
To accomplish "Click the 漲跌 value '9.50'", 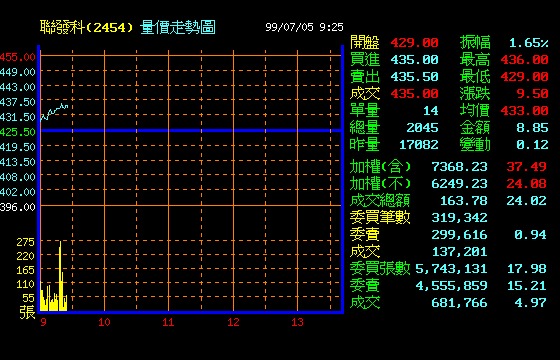I will point(532,94).
